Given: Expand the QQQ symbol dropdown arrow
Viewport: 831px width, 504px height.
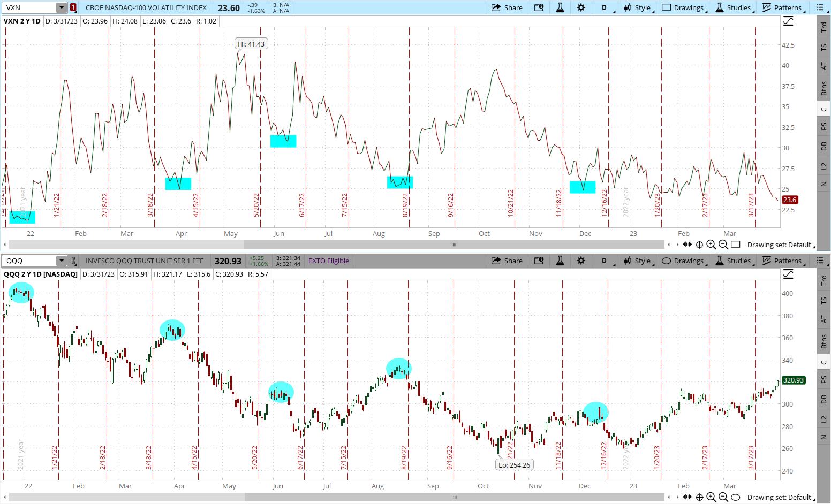Looking at the screenshot, I should pos(62,261).
